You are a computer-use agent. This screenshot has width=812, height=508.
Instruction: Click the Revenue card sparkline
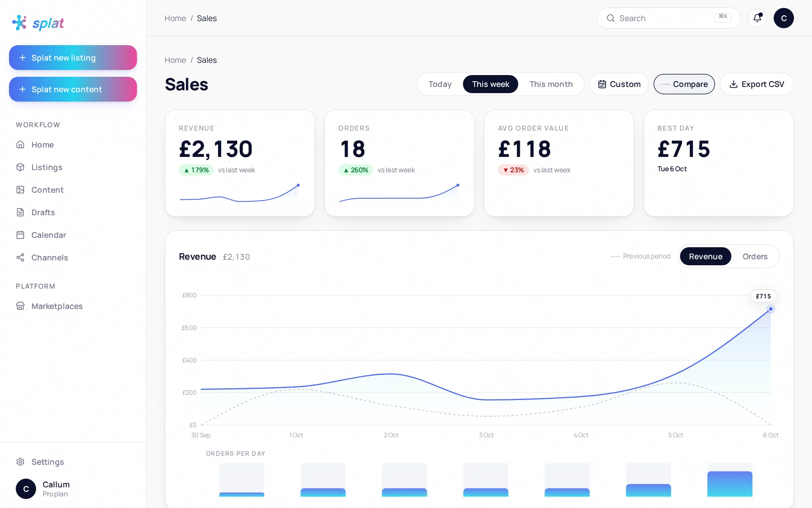click(x=239, y=193)
